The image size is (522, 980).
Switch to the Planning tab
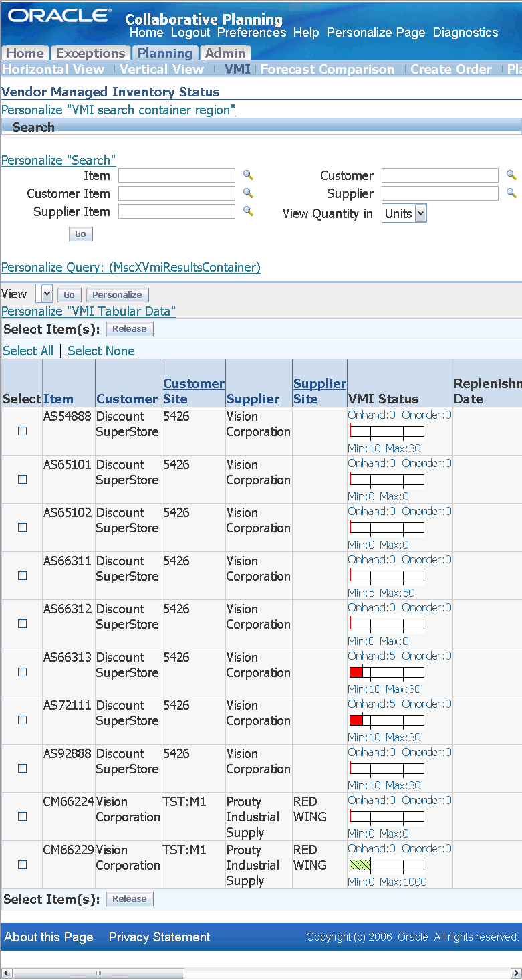coord(164,53)
